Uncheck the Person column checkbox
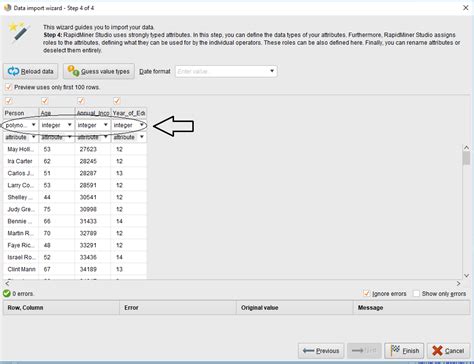Image resolution: width=474 pixels, height=364 pixels. tap(8, 101)
